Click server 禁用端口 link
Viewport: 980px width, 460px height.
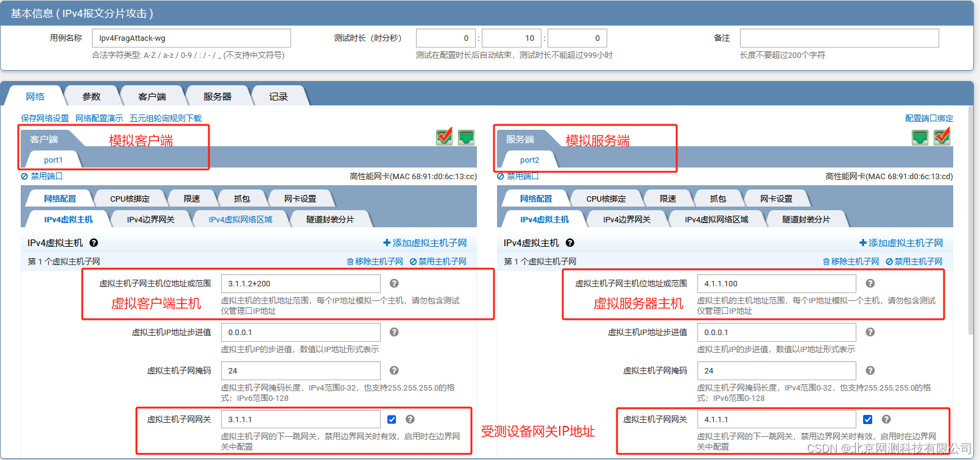tap(518, 176)
